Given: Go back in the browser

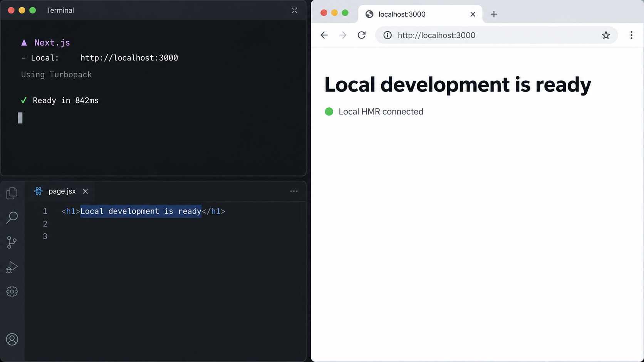Looking at the screenshot, I should 324,35.
